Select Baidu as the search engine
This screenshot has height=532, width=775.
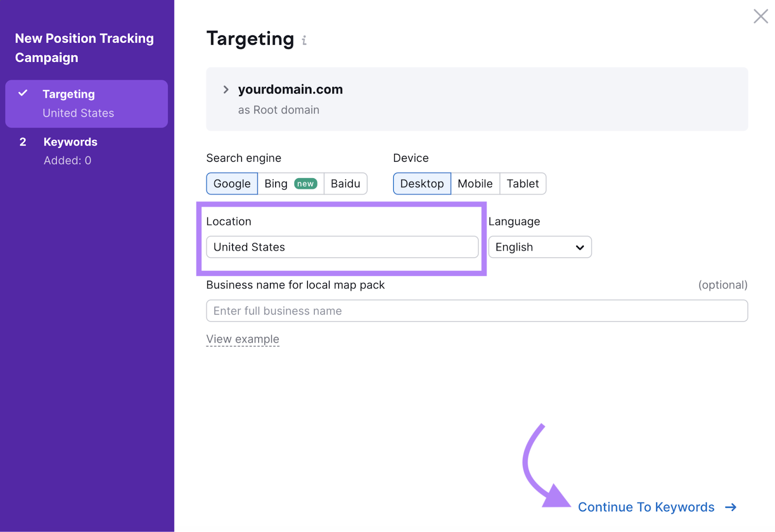(345, 184)
